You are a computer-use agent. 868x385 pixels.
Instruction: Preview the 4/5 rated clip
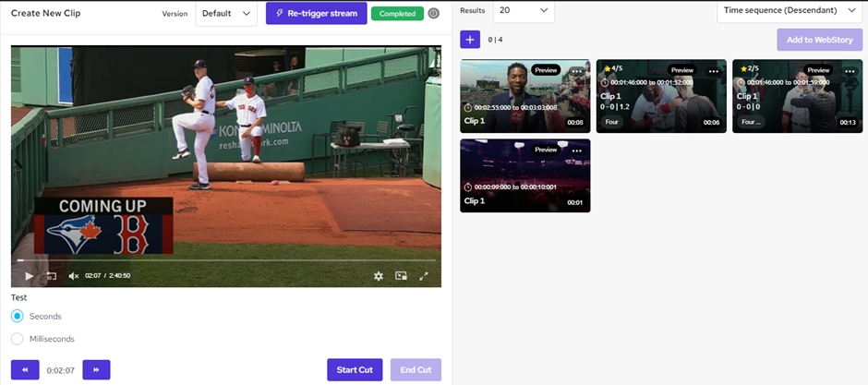click(682, 69)
